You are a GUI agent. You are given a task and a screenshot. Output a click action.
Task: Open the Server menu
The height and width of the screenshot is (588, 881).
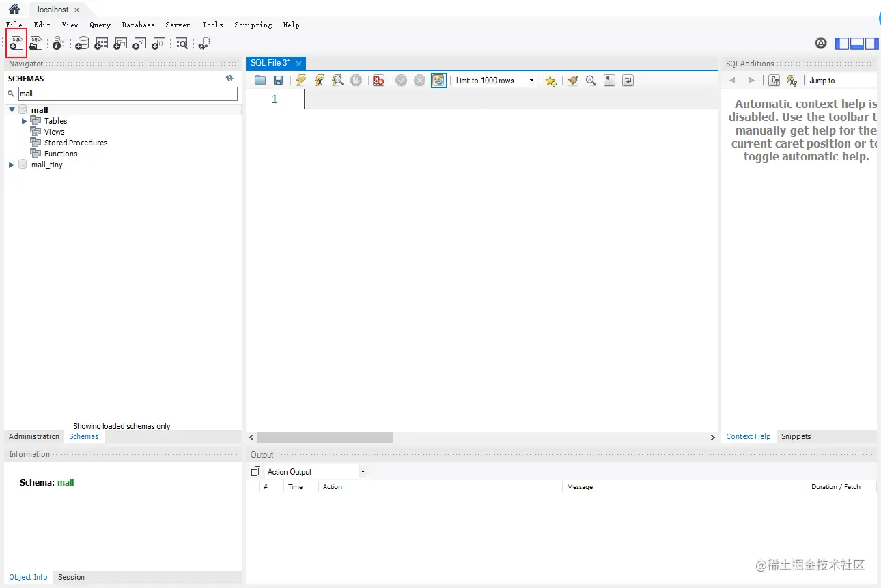click(x=178, y=25)
